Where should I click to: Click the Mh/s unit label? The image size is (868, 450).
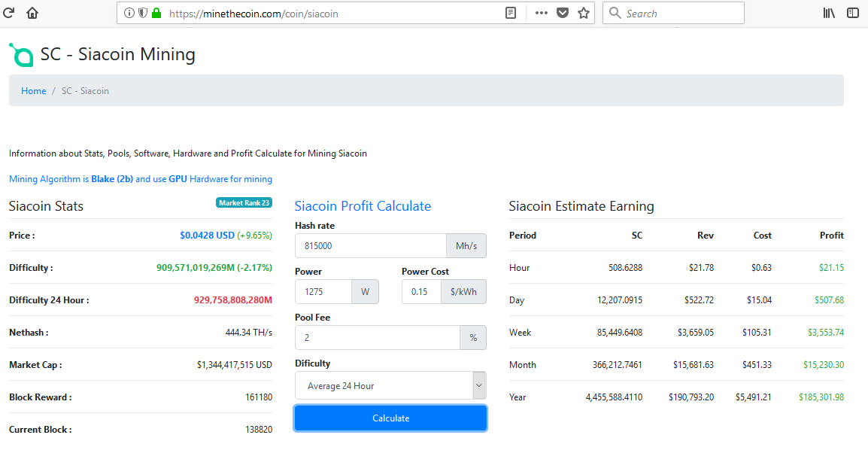[x=466, y=246]
